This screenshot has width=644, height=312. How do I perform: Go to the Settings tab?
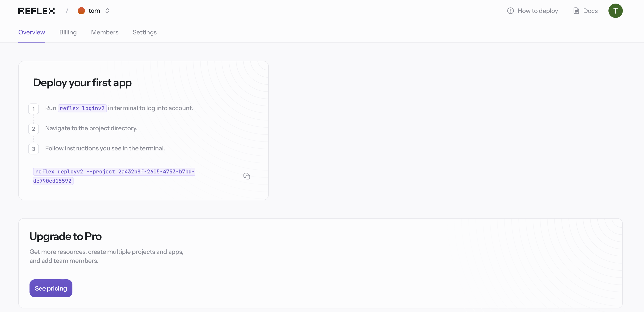(144, 32)
